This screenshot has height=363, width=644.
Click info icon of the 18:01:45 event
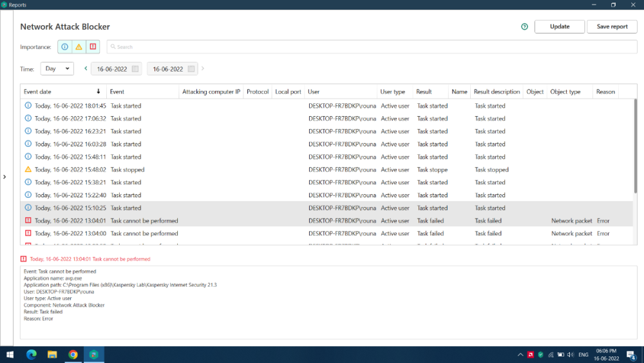(28, 105)
